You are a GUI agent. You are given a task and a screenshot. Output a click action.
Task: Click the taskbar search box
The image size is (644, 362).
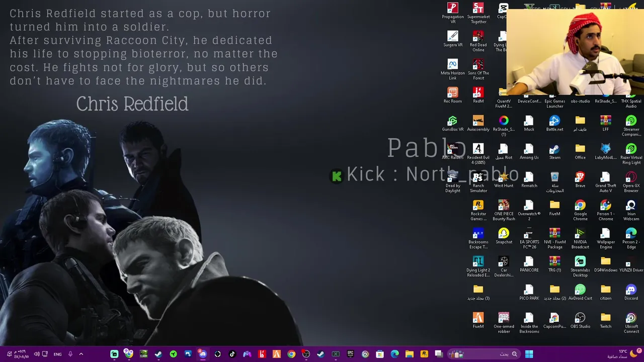(484, 354)
